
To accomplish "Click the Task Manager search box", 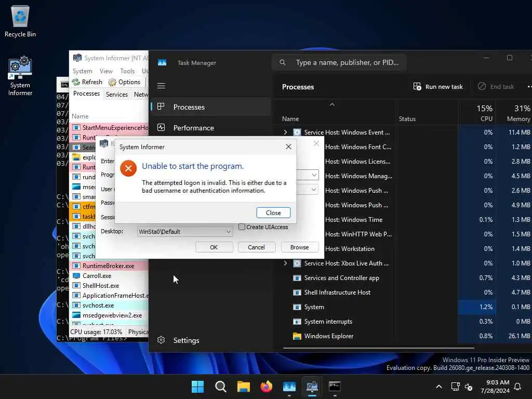I will coord(339,62).
